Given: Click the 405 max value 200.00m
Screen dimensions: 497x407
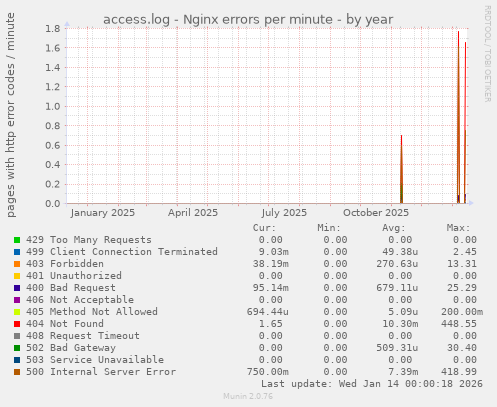Looking at the screenshot, I should 462,312.
